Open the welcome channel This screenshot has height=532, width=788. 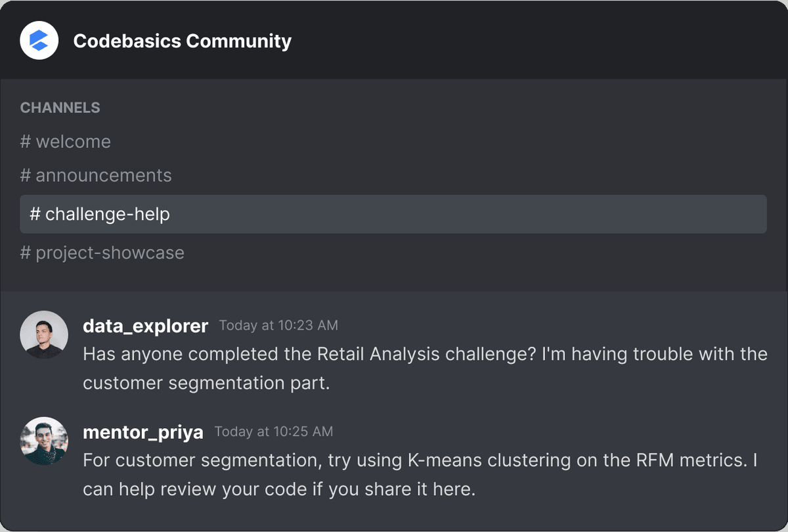point(66,141)
